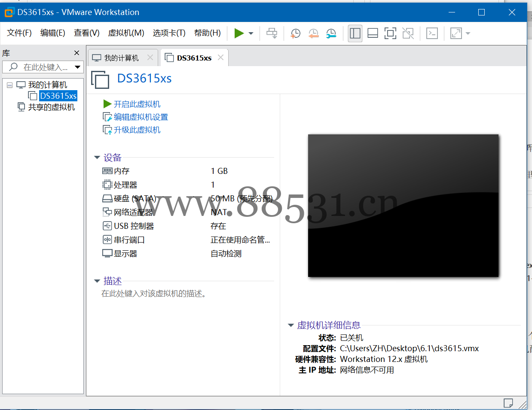The image size is (532, 410).
Task: Click the large DS3615xs VM title icon
Action: click(x=100, y=79)
